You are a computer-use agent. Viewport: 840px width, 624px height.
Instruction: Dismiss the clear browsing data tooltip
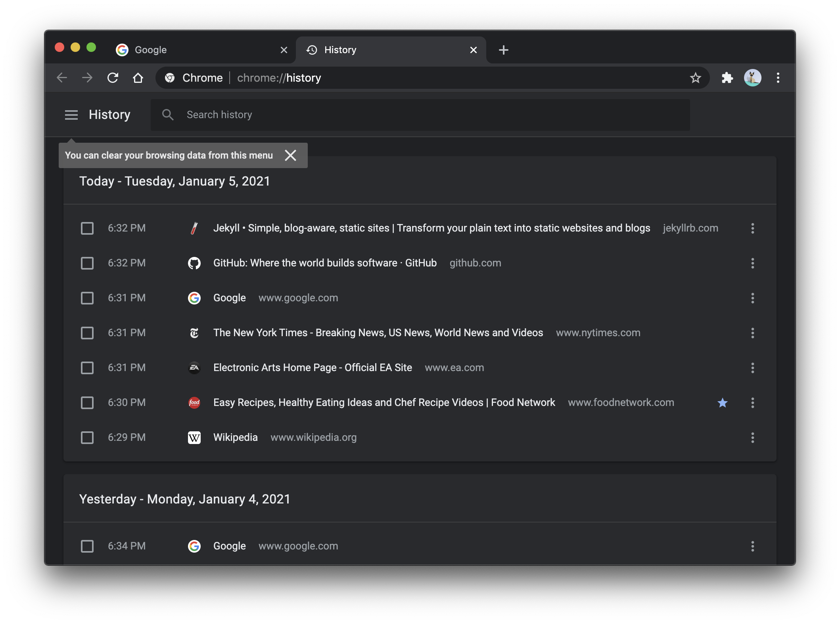tap(291, 155)
